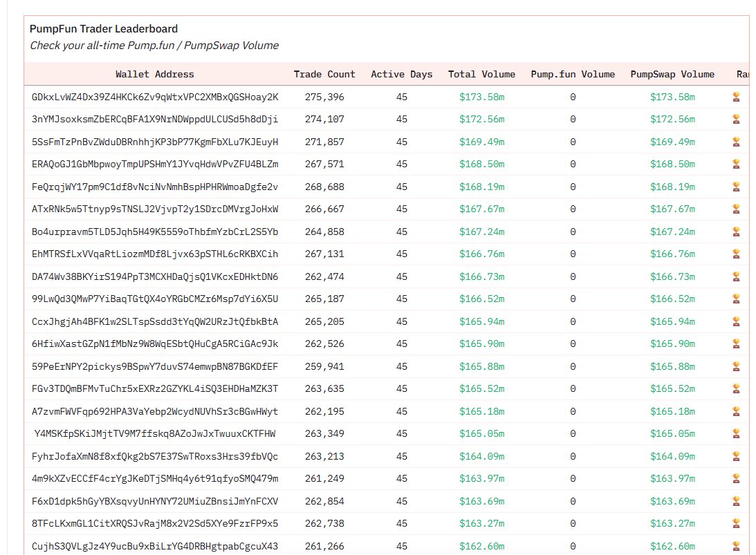
Task: Select wallet address Y4MSKfpSKiJMjtTV9M7ffskq8AZoJwJxTwuuxCKTFHW
Action: [155, 433]
